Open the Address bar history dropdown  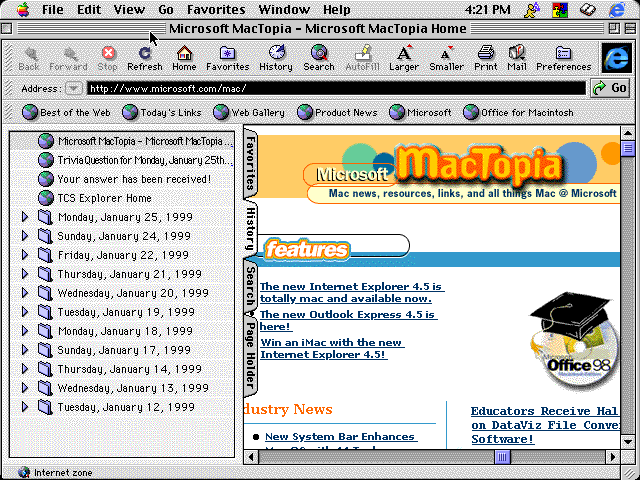tap(73, 88)
